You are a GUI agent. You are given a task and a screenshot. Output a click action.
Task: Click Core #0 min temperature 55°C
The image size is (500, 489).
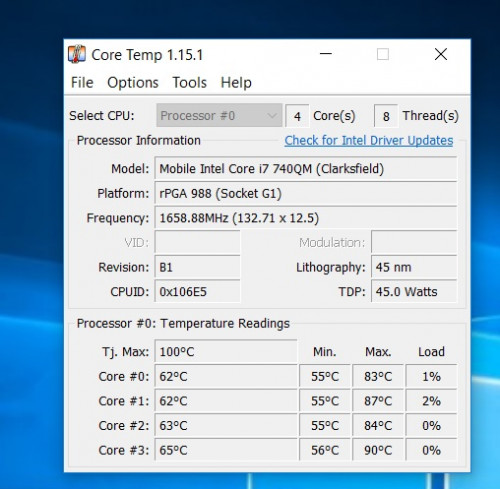325,376
